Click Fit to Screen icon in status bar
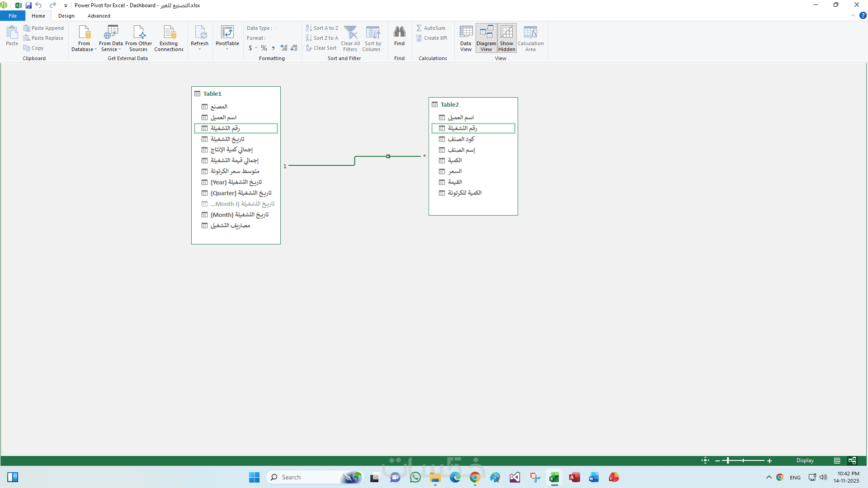868x488 pixels. (705, 460)
